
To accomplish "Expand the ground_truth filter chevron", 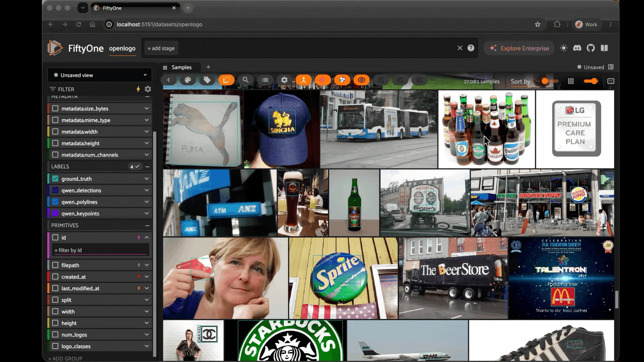I will pos(147,179).
